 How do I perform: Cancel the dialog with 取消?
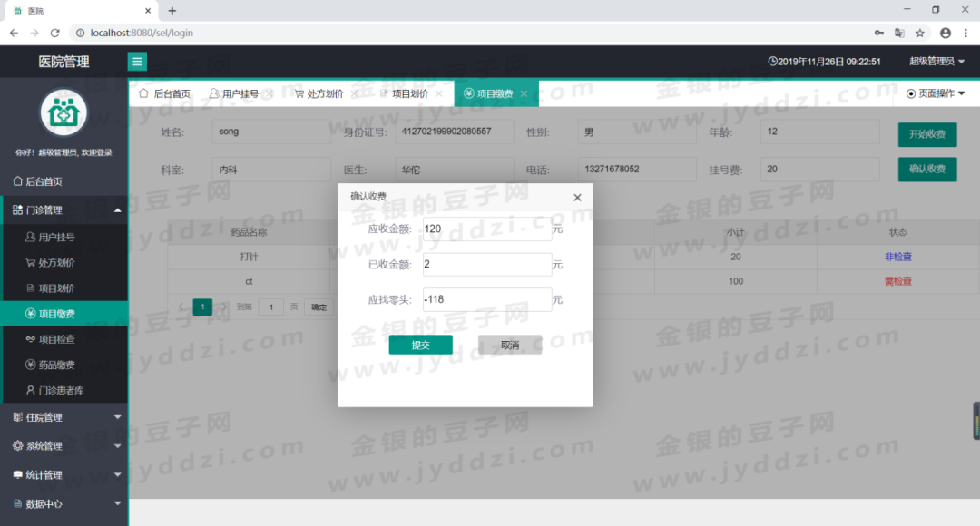(x=510, y=345)
